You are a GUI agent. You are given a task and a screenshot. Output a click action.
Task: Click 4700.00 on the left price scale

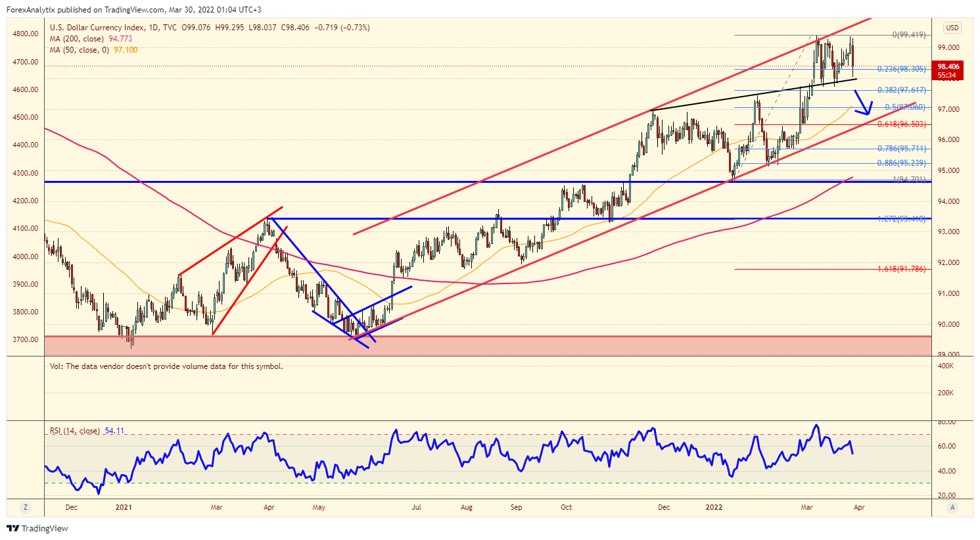pos(26,62)
